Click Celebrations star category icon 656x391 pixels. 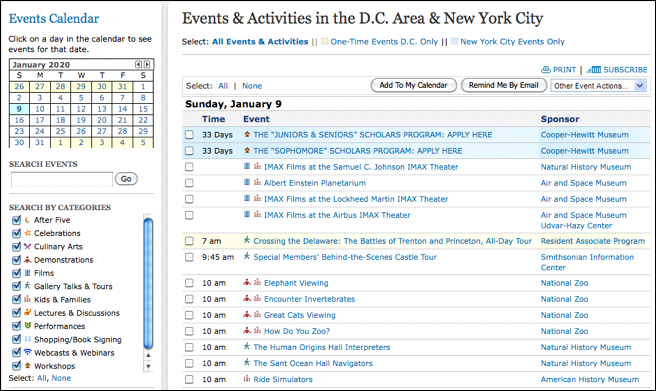click(x=28, y=233)
